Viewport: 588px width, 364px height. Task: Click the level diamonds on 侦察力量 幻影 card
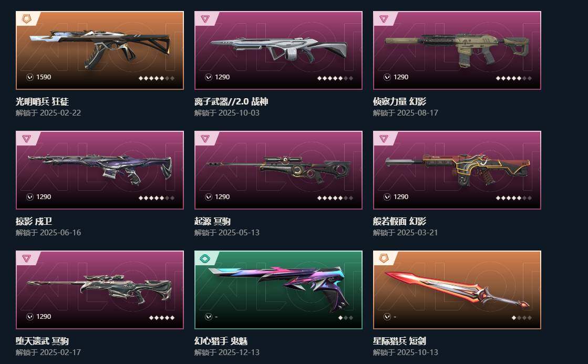pos(514,78)
